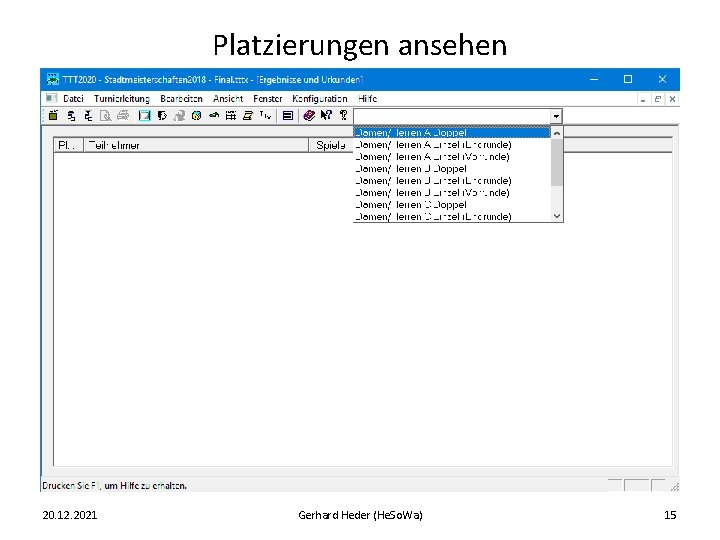
Task: Open the Datei menu
Action: point(73,99)
